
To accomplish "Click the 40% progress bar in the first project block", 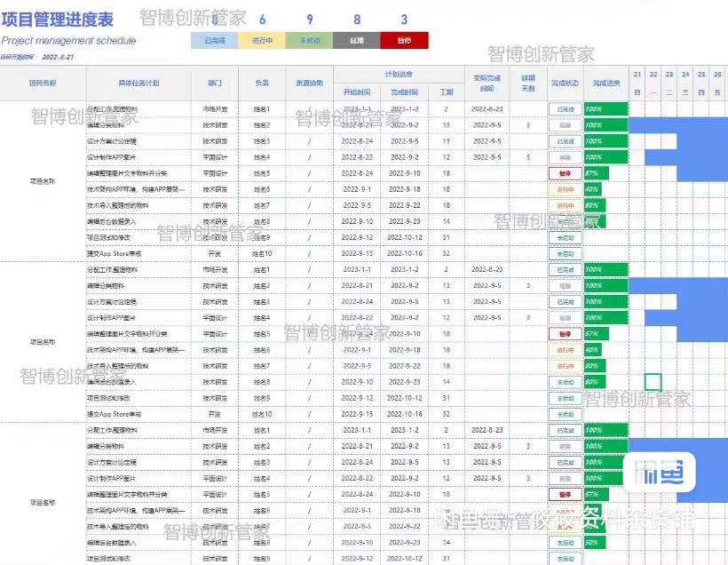I will [593, 189].
